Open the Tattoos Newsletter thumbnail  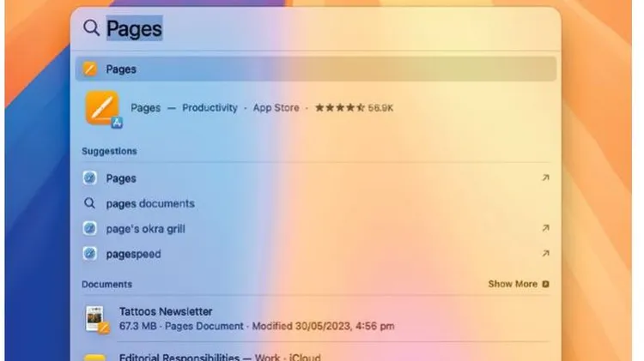pyautogui.click(x=97, y=319)
